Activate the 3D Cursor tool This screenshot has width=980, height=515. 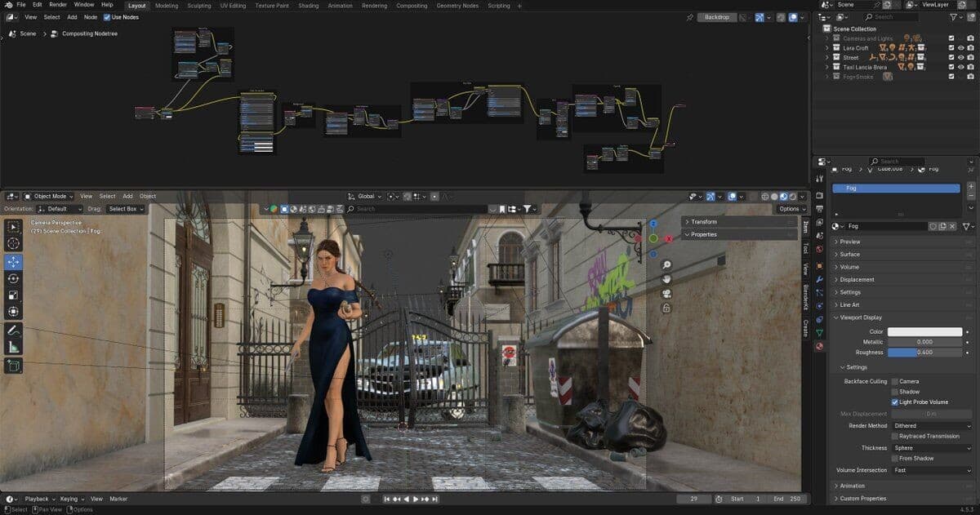tap(13, 243)
